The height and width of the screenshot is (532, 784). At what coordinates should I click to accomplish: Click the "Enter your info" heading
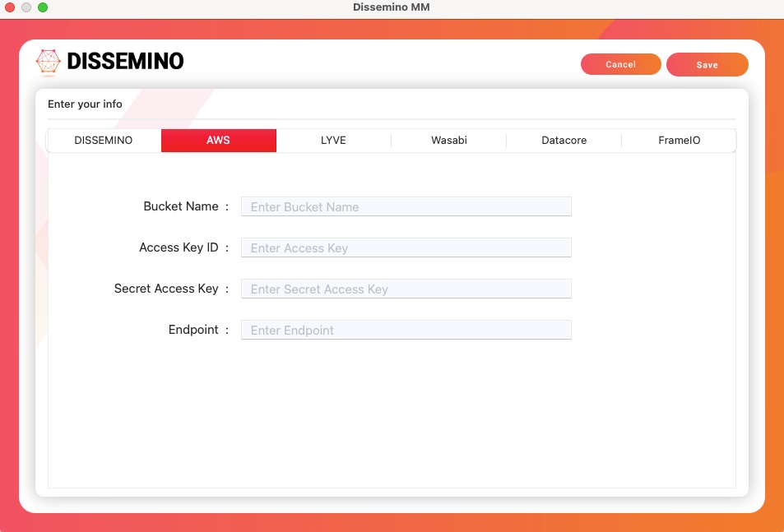click(85, 104)
